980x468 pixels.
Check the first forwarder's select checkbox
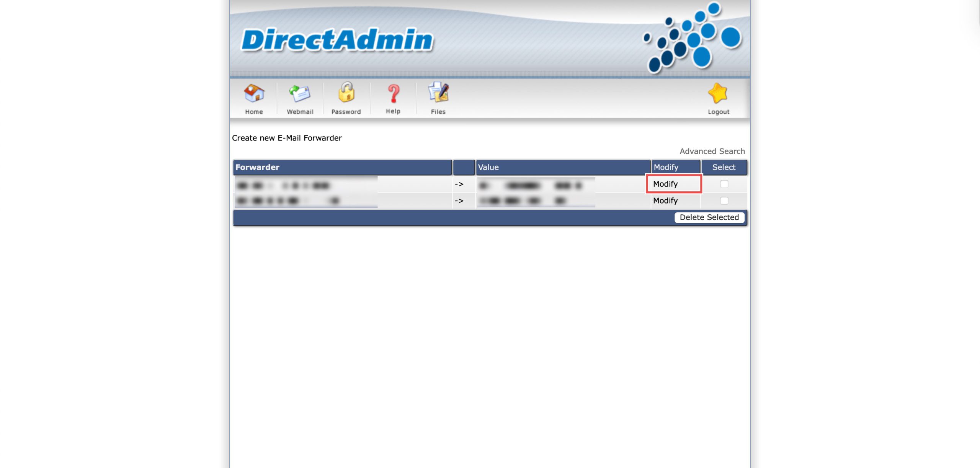click(724, 184)
